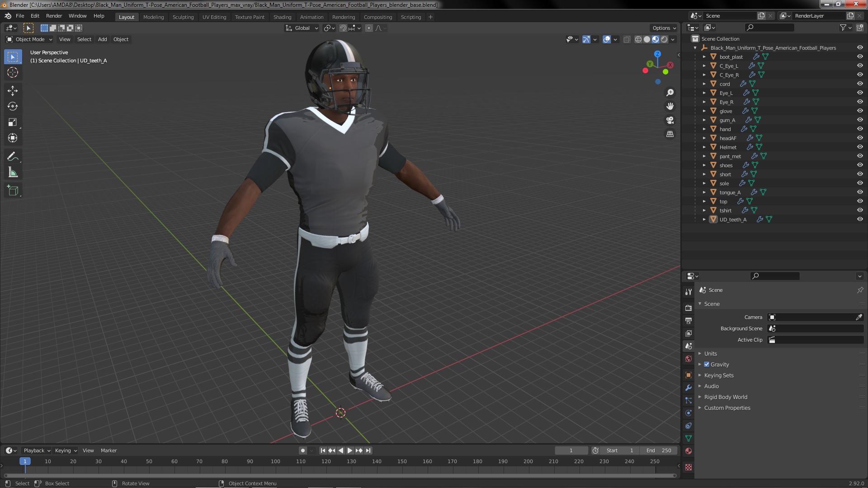Hide the Helmet object in outliner
The image size is (868, 488).
[859, 147]
